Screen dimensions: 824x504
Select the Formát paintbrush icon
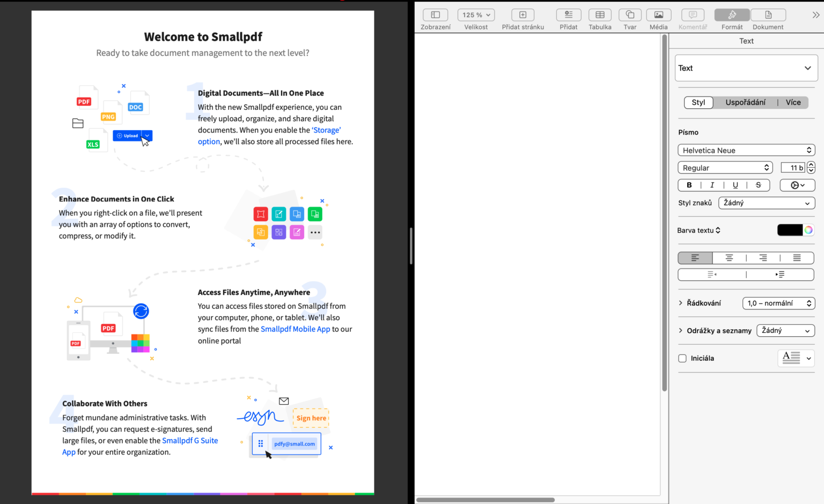coord(732,14)
